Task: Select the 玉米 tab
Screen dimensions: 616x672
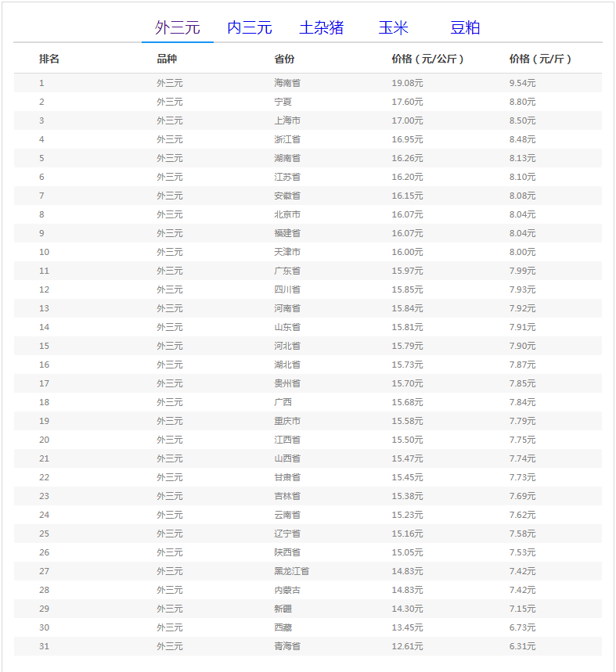Action: tap(393, 28)
